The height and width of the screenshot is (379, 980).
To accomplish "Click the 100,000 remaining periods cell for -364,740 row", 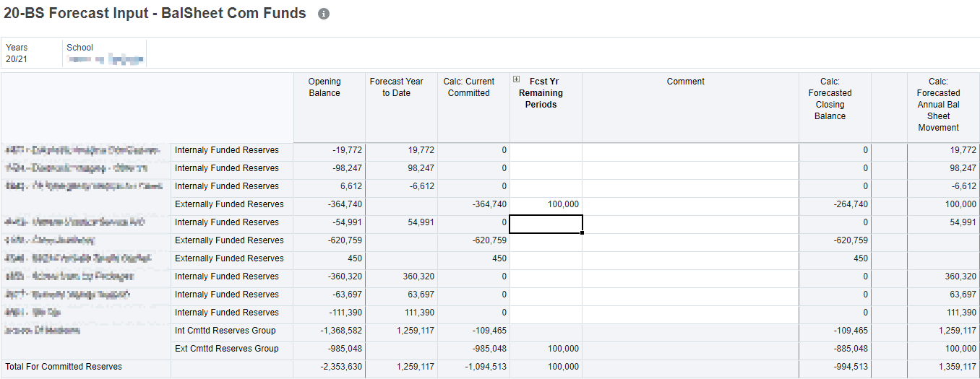I will (546, 204).
